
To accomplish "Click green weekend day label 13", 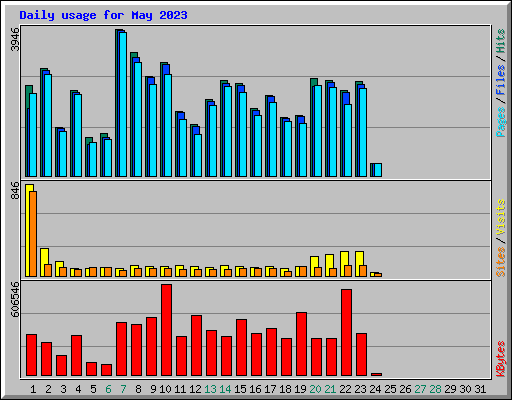I will 210,389.
